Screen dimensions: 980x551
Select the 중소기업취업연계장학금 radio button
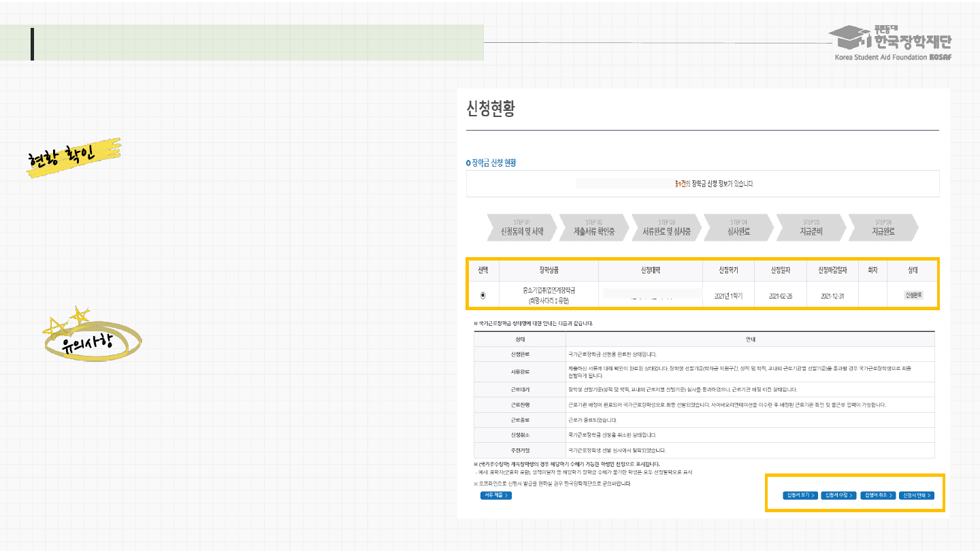483,296
